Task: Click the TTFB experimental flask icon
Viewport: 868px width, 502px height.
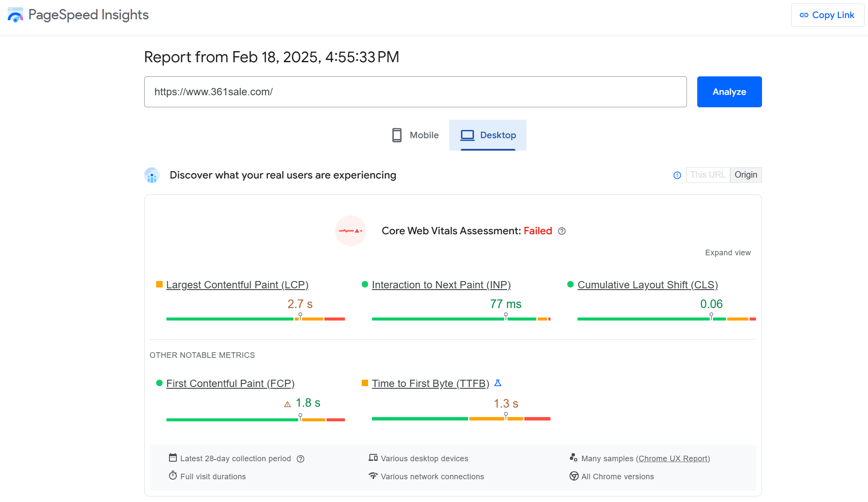Action: (498, 383)
